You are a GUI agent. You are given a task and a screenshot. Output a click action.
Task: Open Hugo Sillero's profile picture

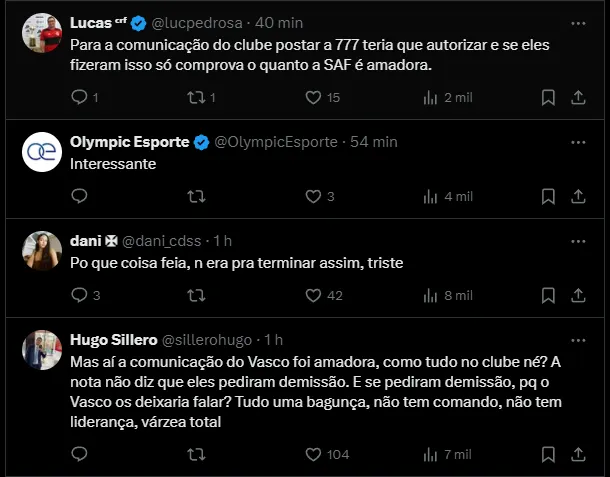click(42, 350)
